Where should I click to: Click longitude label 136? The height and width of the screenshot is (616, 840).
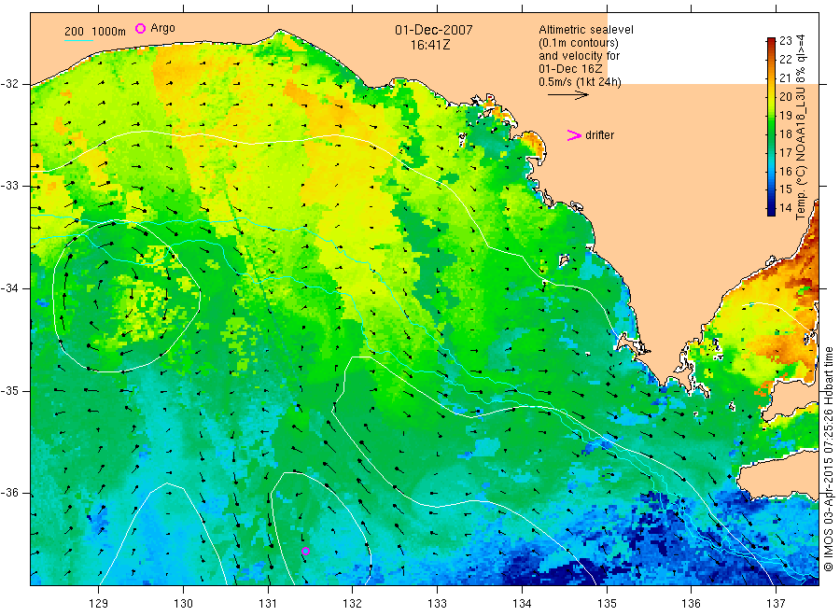pyautogui.click(x=691, y=604)
